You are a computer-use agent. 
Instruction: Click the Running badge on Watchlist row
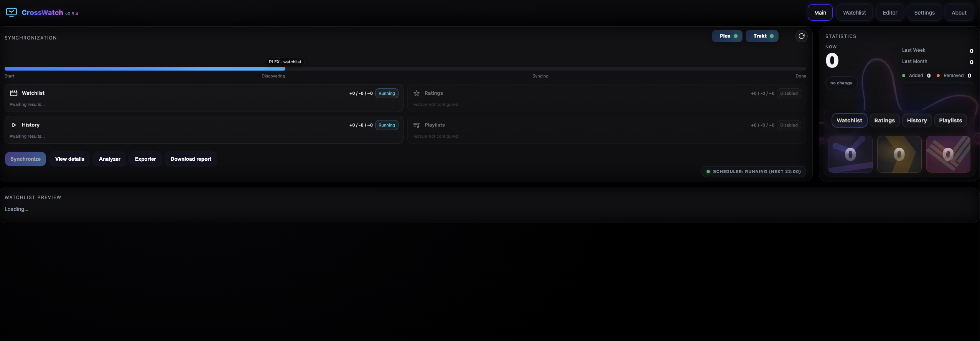tap(387, 93)
